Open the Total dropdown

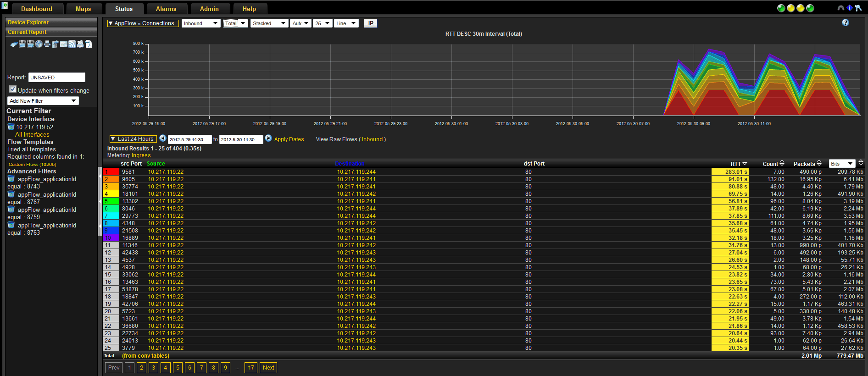click(x=235, y=23)
